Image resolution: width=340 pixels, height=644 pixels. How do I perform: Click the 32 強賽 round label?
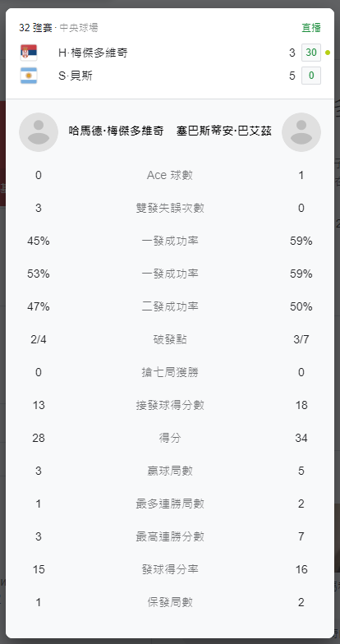[36, 28]
